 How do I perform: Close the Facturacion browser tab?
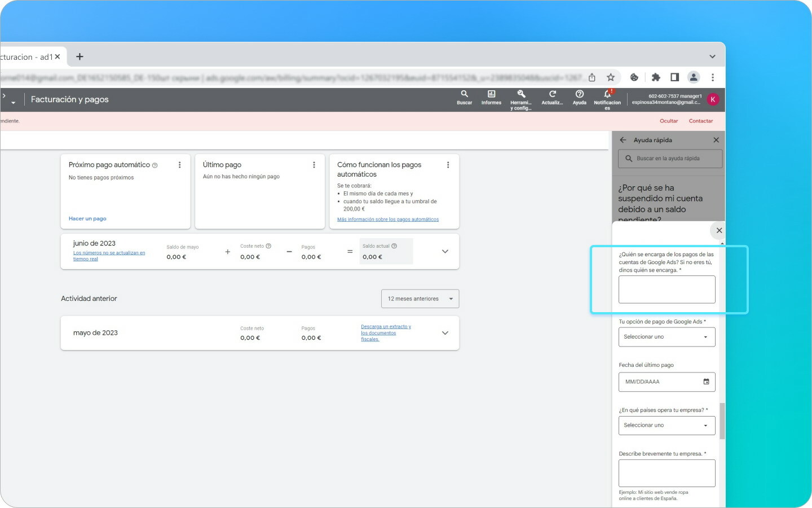[x=58, y=56]
